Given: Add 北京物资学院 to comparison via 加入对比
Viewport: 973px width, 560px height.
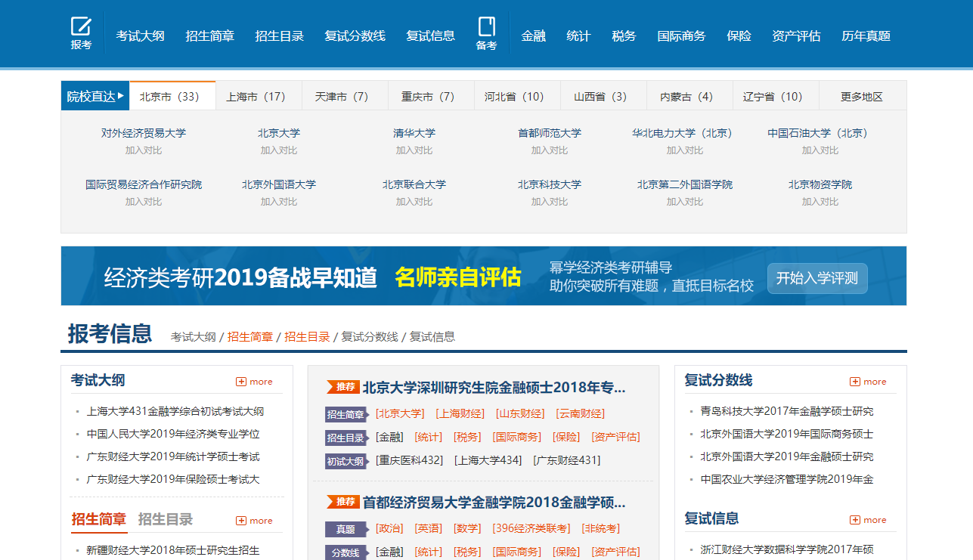Looking at the screenshot, I should (x=820, y=202).
